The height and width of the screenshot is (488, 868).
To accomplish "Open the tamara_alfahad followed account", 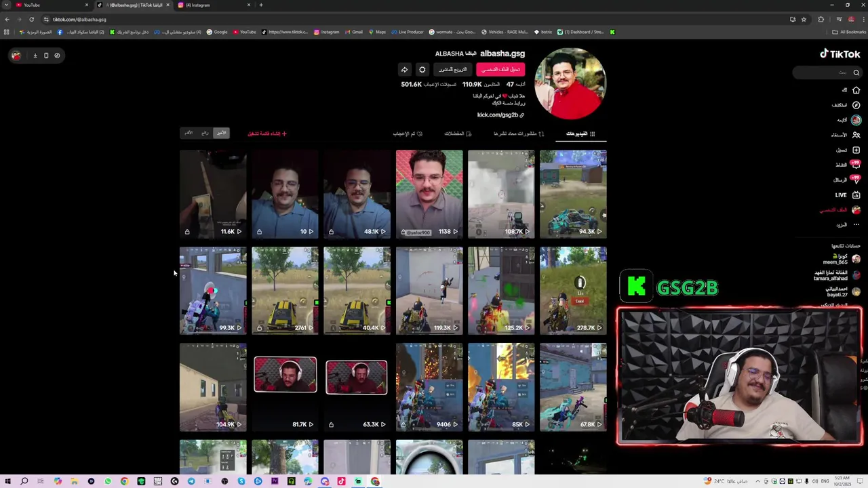I will 837,275.
